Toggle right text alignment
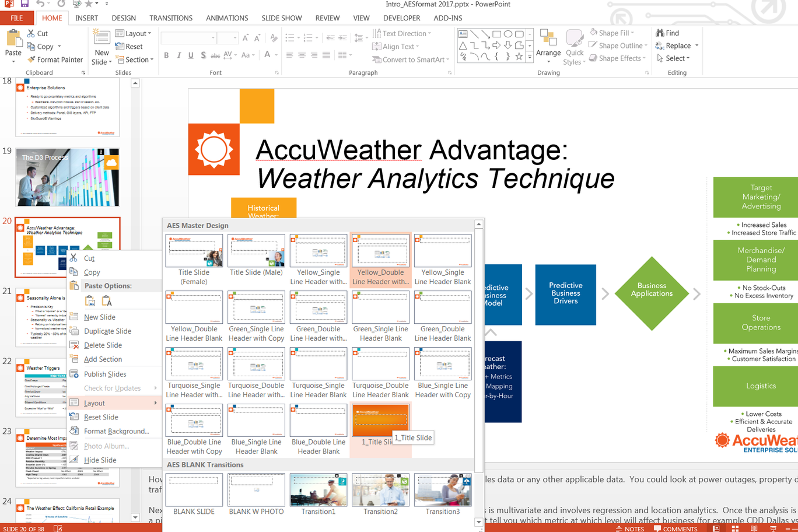This screenshot has width=798, height=532. [314, 55]
